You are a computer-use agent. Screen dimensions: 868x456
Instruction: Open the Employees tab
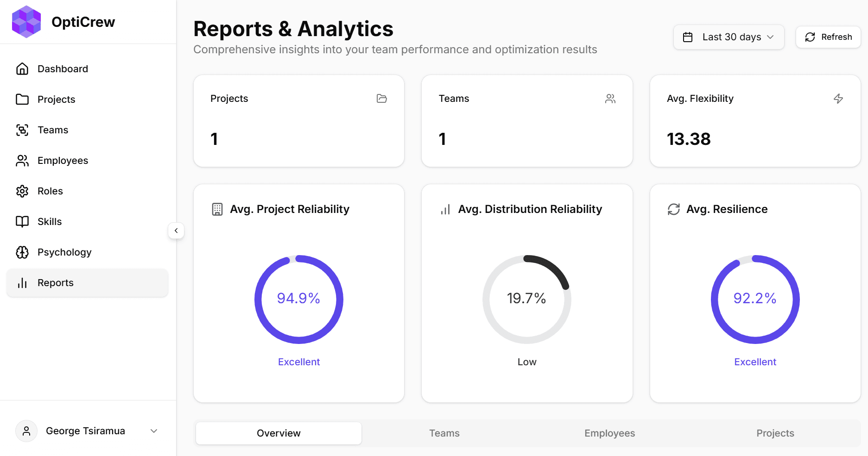point(609,433)
